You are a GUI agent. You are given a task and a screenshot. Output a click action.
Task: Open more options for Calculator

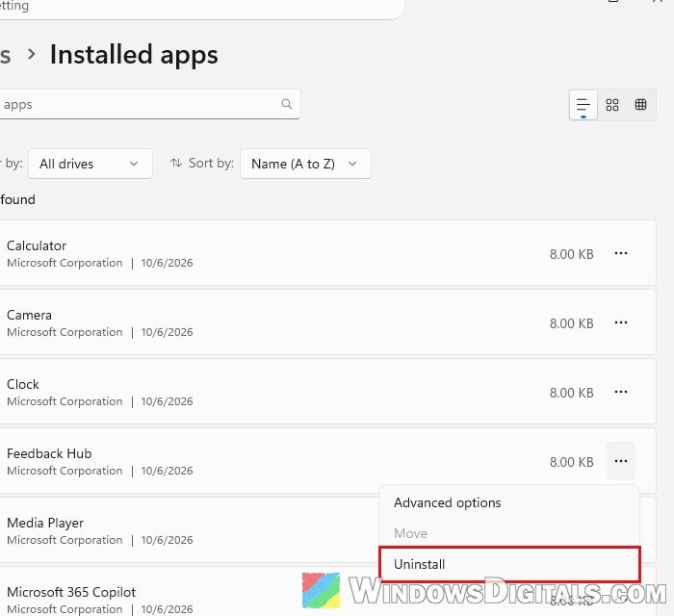[621, 253]
